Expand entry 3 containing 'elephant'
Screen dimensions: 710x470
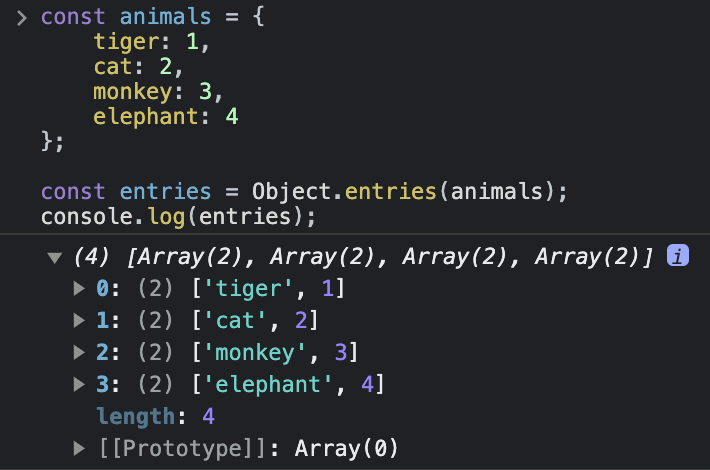(x=79, y=384)
